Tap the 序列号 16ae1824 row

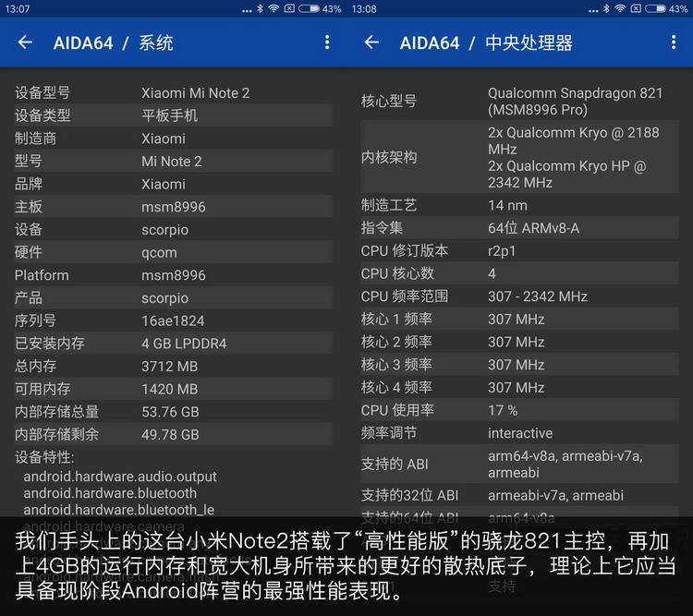[x=173, y=320]
